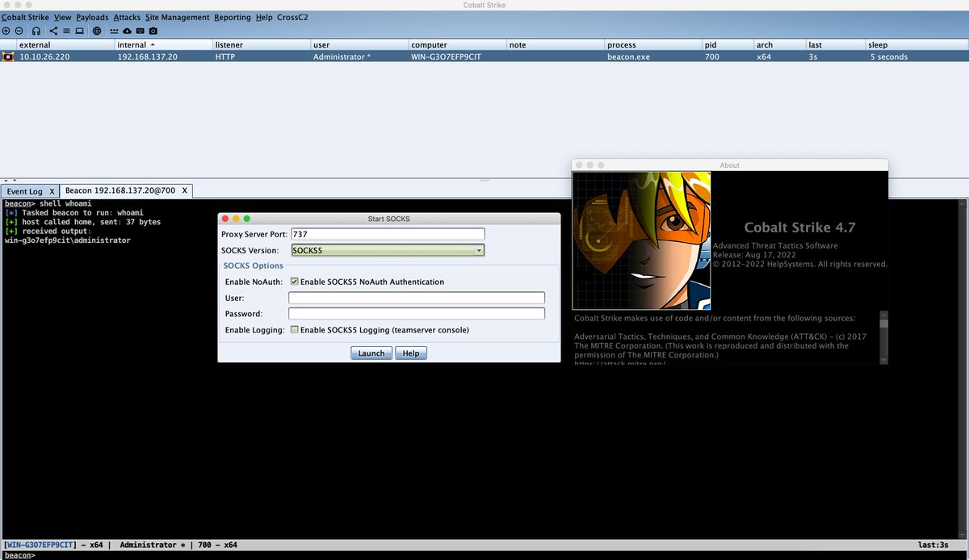Click the last column header
This screenshot has height=560, width=969.
click(x=834, y=44)
